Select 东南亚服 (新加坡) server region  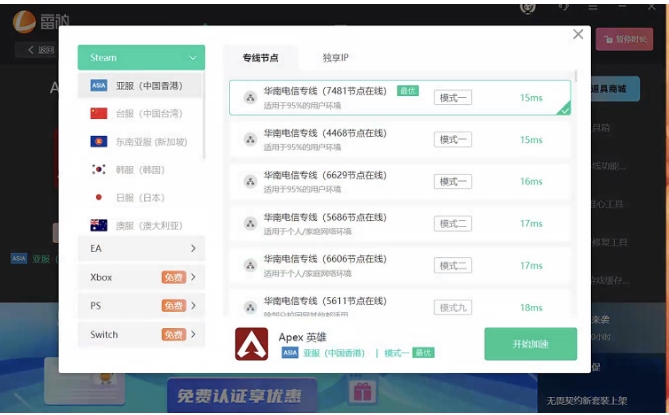(140, 142)
